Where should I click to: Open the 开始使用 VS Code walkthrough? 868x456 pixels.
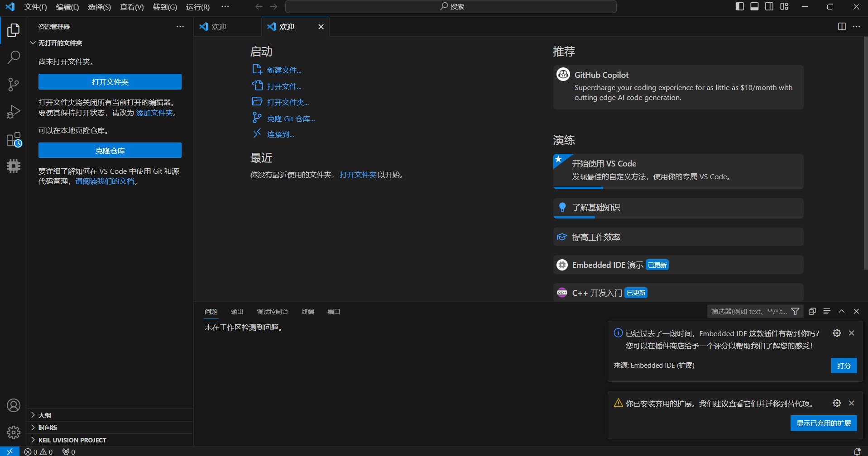click(x=678, y=171)
